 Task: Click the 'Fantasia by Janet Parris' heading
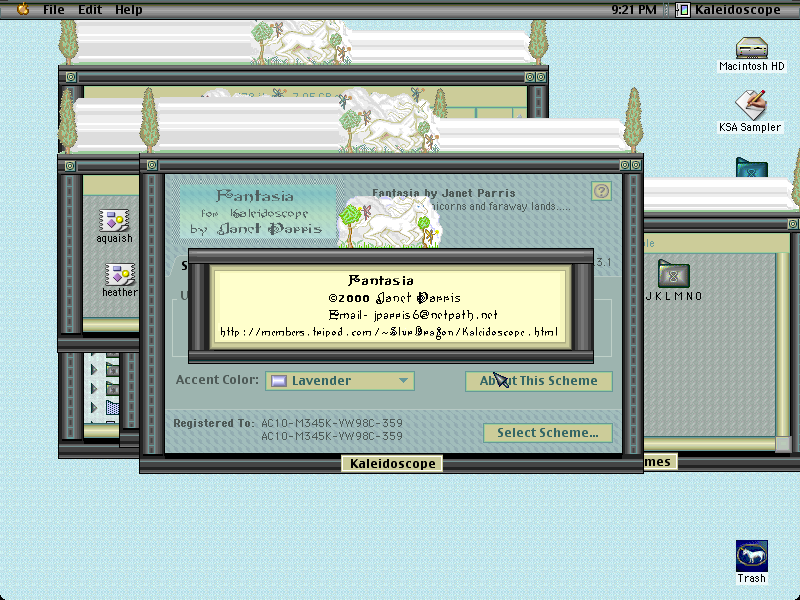click(x=443, y=193)
